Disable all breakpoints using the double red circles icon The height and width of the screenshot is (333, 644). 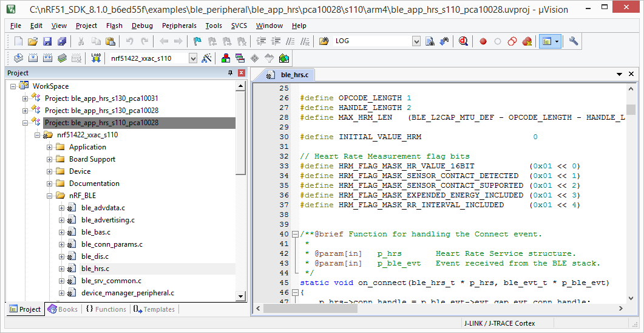tap(512, 41)
